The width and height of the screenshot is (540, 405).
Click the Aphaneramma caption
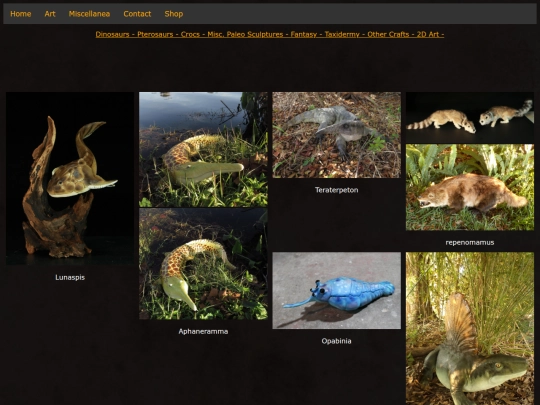point(203,331)
